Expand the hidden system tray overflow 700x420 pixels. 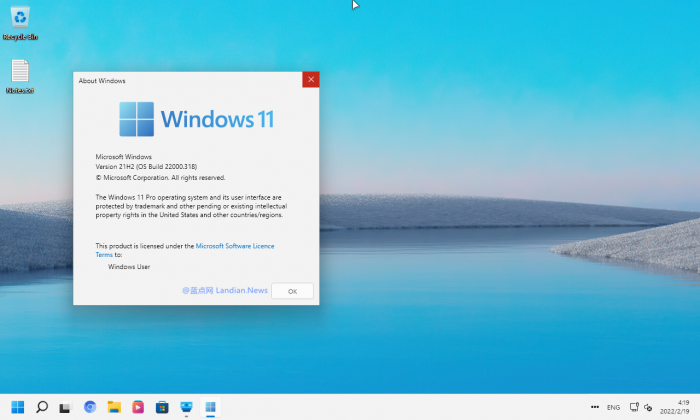pos(595,407)
